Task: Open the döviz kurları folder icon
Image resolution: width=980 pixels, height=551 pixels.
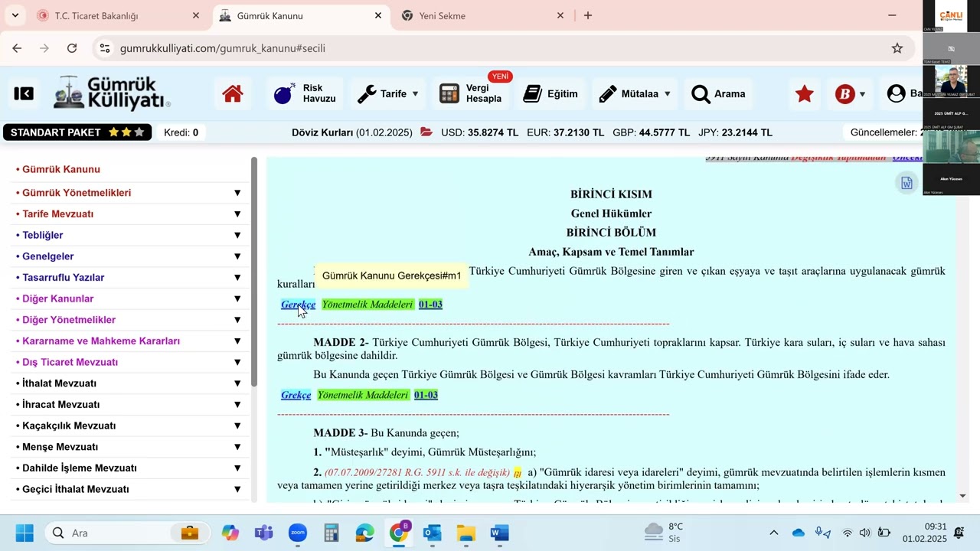Action: pyautogui.click(x=426, y=132)
